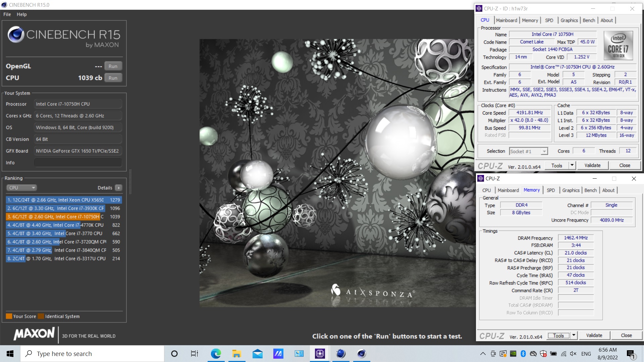Open Bench tab in bottom CPU-Z window
The image size is (644, 362).
pyautogui.click(x=590, y=190)
